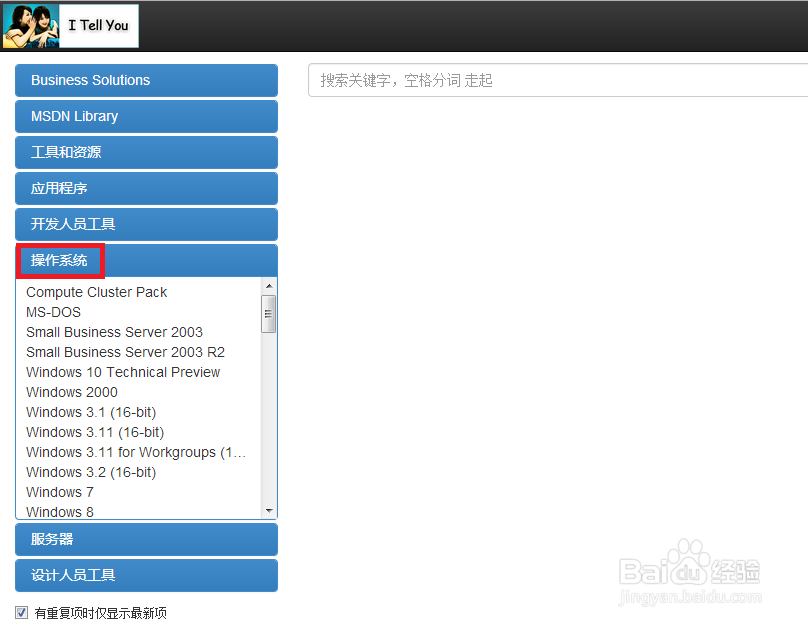Open Small Business Server 2003 R2
The height and width of the screenshot is (625, 808).
pyautogui.click(x=125, y=352)
